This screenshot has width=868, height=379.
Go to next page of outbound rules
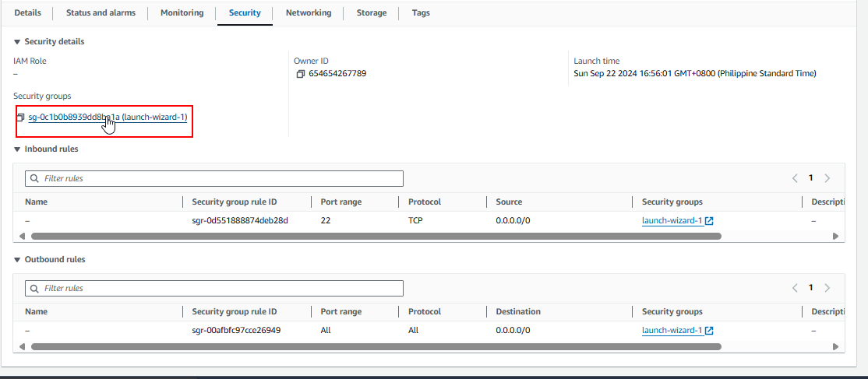tap(827, 288)
